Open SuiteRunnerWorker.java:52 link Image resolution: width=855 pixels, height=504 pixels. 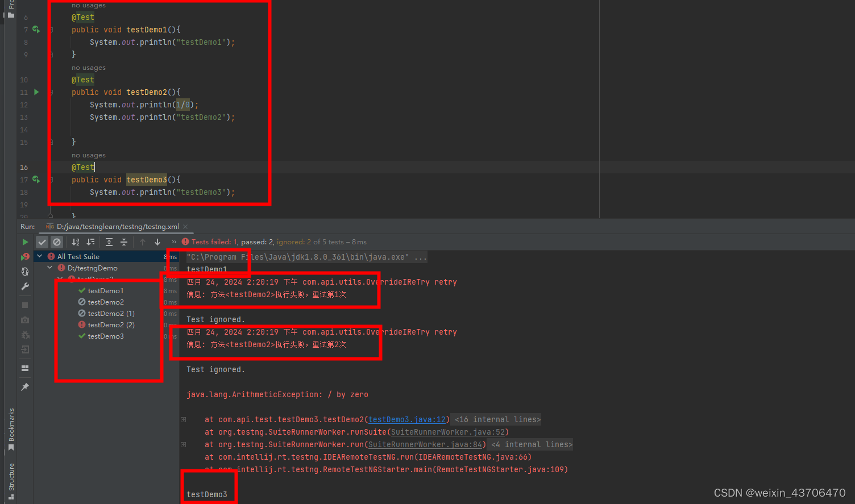point(448,432)
